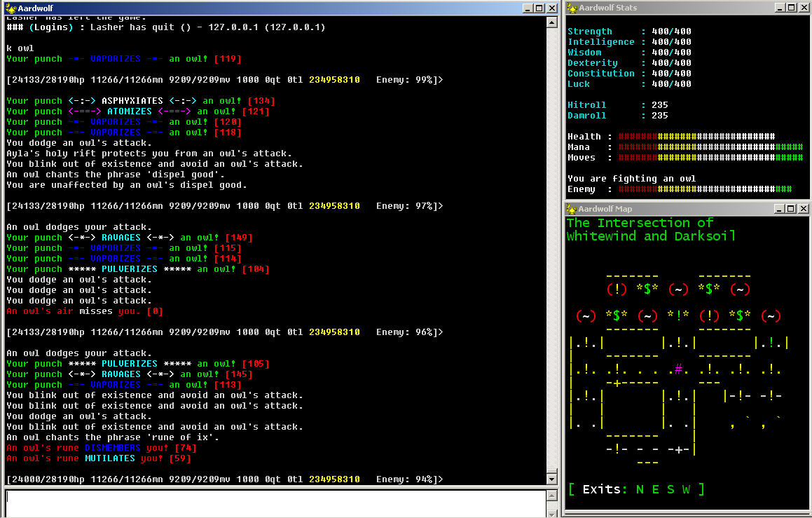The height and width of the screenshot is (518, 812).
Task: Close the Aardwolf Stats window
Action: pos(803,8)
